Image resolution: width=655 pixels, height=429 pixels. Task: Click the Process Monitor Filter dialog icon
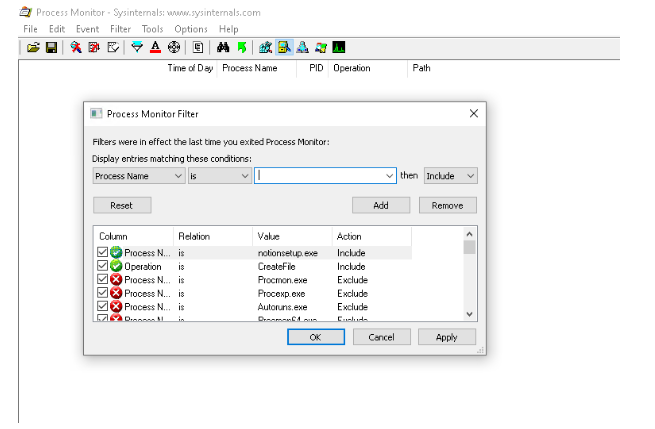pyautogui.click(x=96, y=114)
